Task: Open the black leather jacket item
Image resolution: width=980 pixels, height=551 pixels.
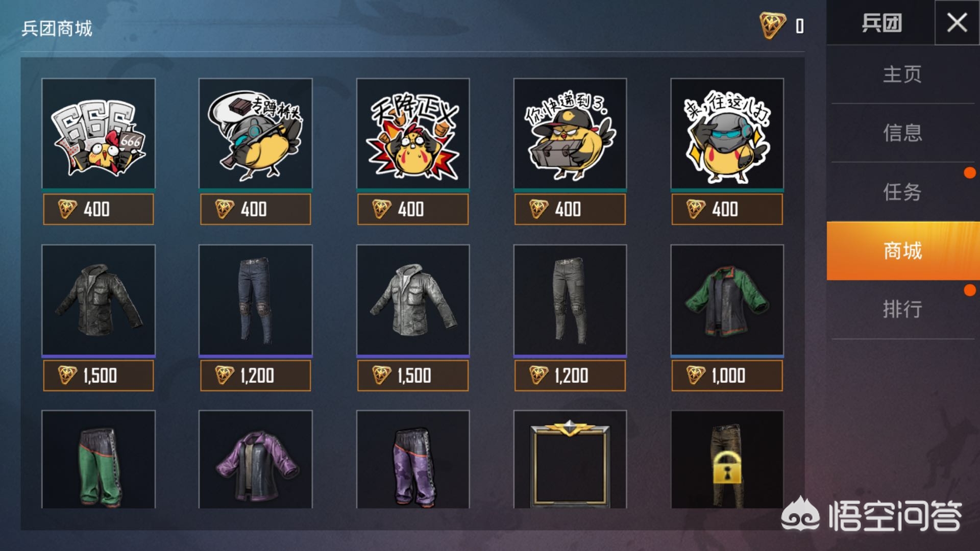Action: (99, 300)
